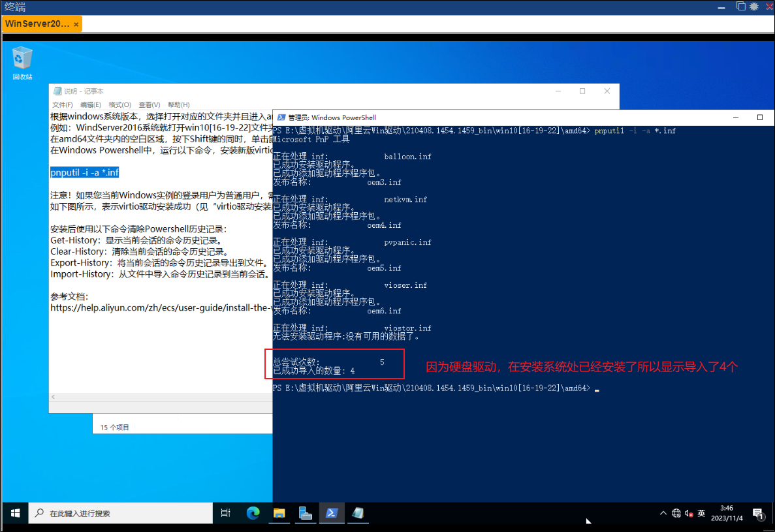This screenshot has width=775, height=532.
Task: Click oem3.inf in PowerShell output
Action: (x=385, y=182)
